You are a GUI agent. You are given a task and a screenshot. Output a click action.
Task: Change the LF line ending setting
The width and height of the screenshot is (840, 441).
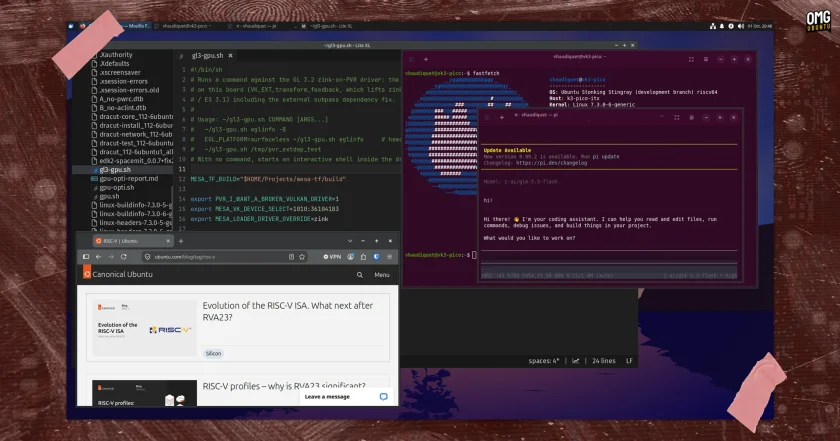(x=629, y=361)
